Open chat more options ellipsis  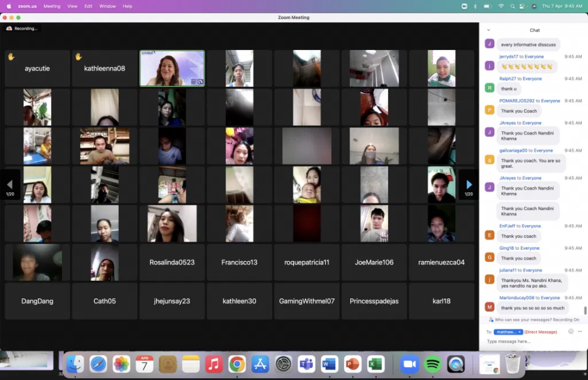point(580,331)
